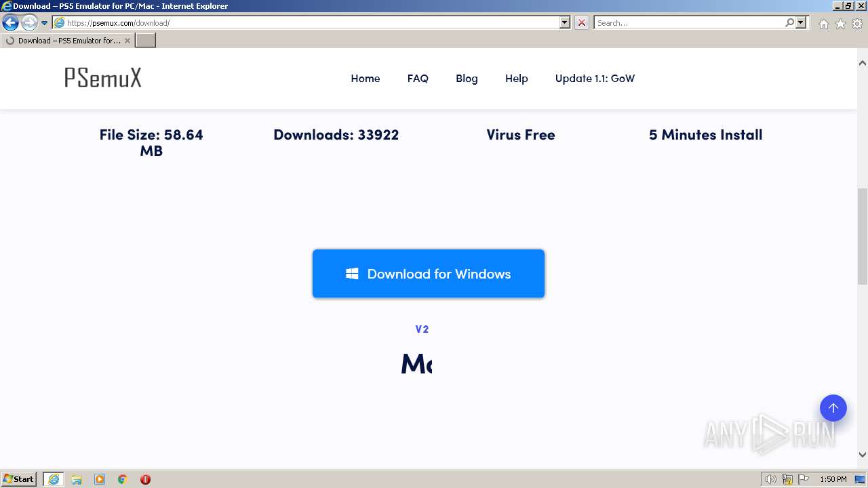Click the volume speaker tray icon
Screen dimensions: 868x488
770,479
